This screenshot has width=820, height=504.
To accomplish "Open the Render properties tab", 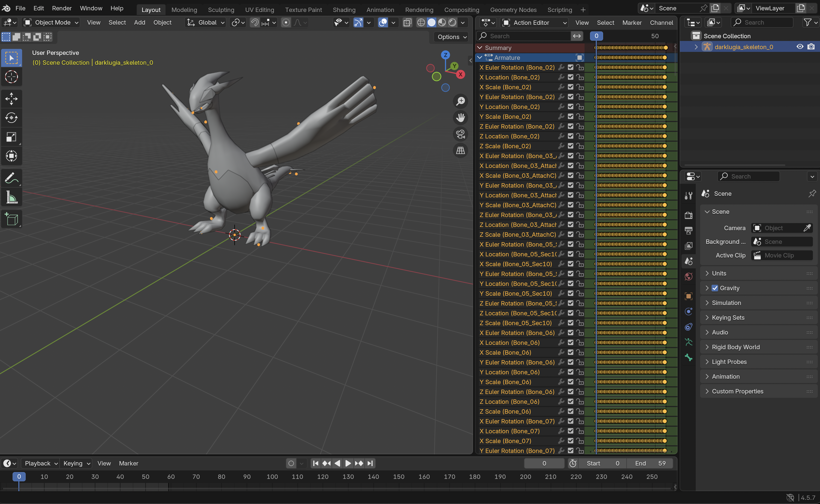I will coord(689,215).
